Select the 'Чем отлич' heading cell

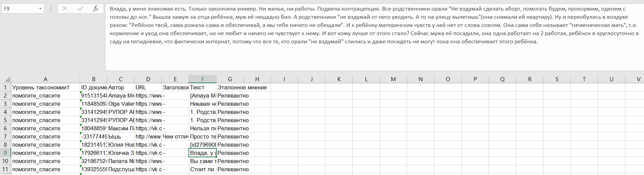coord(175,136)
